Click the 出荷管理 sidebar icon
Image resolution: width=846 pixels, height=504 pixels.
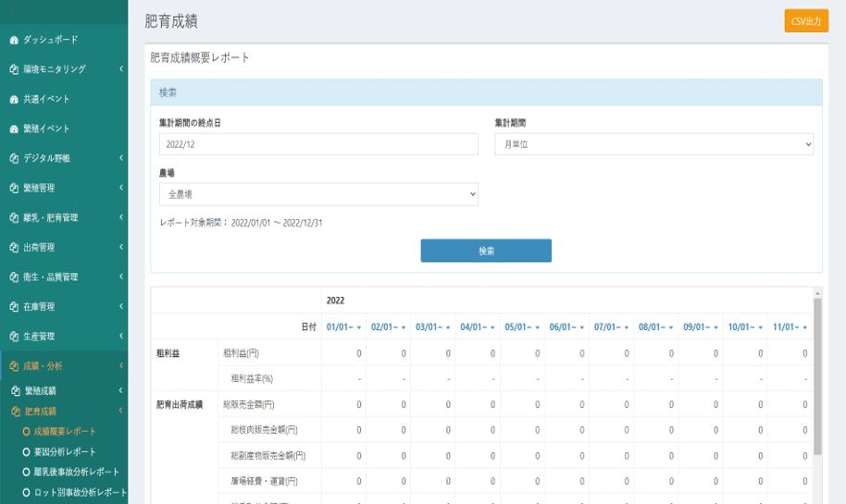click(14, 248)
